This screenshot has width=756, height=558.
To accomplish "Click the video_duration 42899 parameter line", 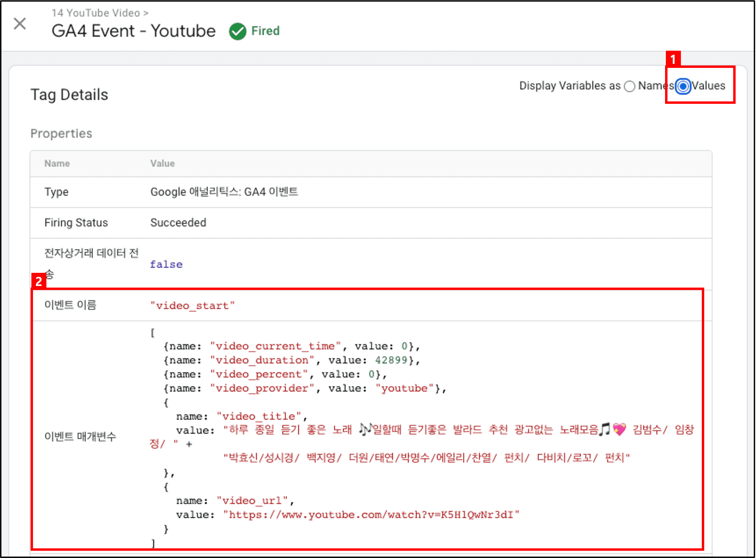I will click(x=292, y=360).
